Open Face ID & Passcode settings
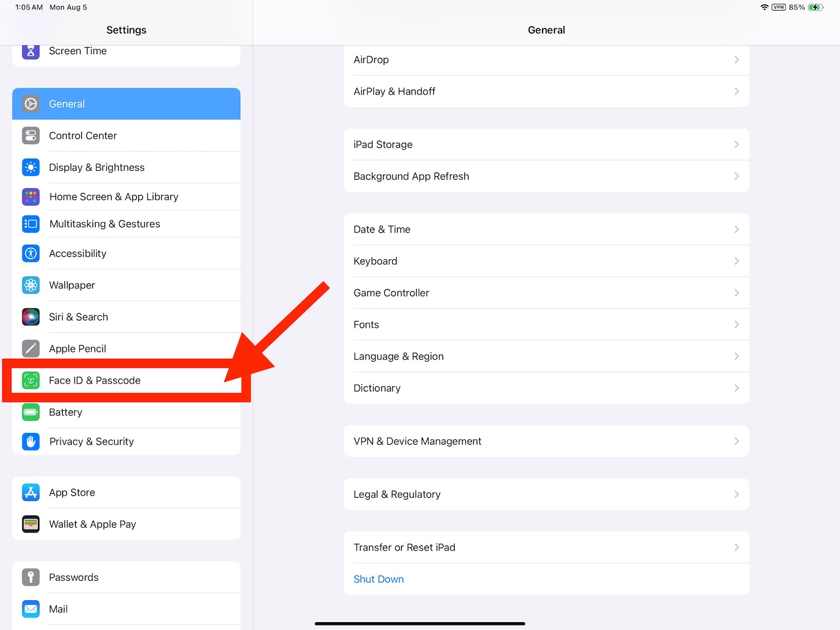840x630 pixels. [126, 380]
